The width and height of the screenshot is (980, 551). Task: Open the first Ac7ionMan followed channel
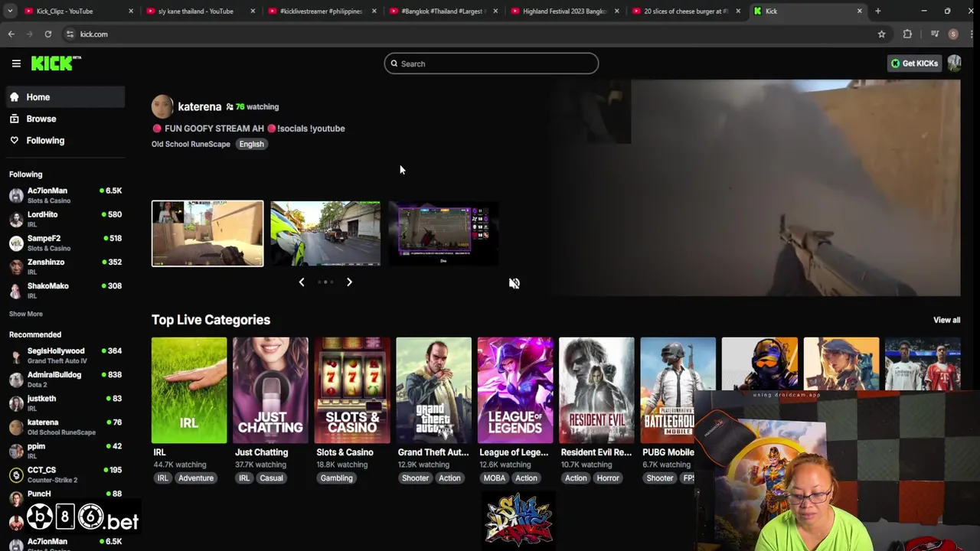coord(65,195)
